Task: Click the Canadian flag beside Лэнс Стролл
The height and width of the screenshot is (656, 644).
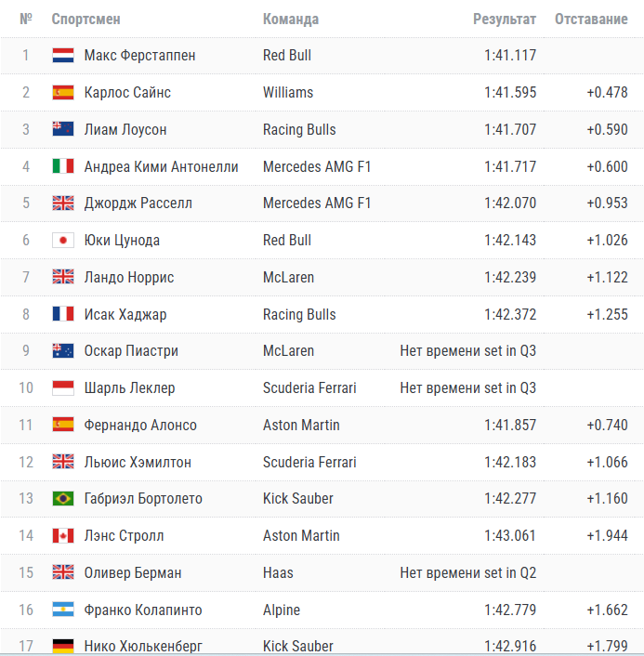Action: point(63,535)
